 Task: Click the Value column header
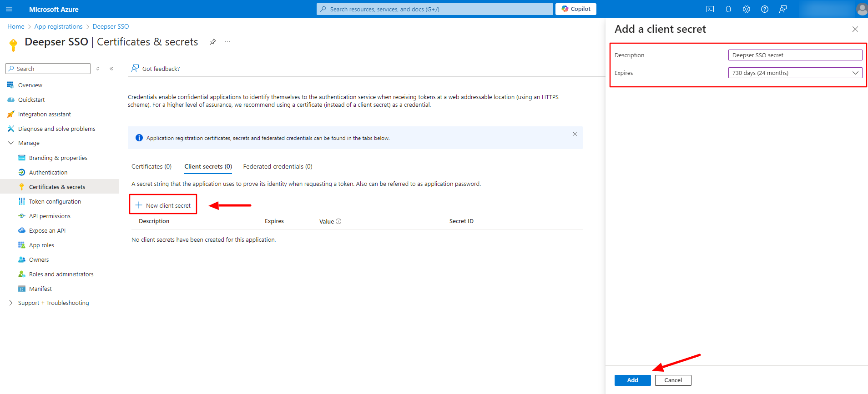tap(327, 221)
